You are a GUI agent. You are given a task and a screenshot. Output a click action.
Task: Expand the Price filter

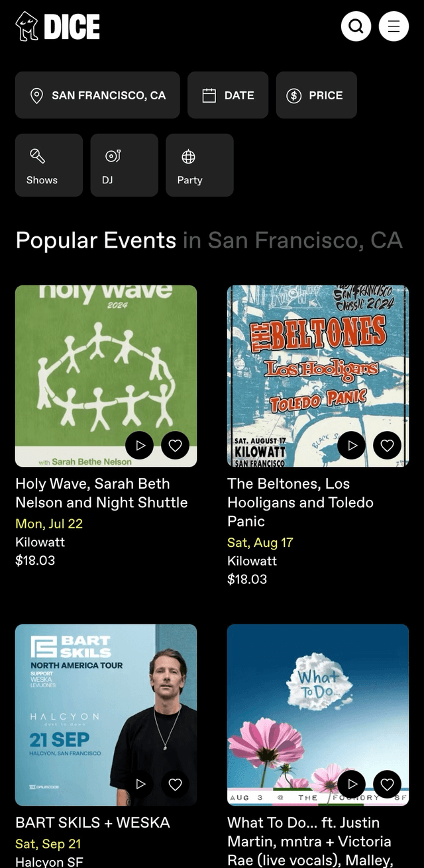coord(316,95)
